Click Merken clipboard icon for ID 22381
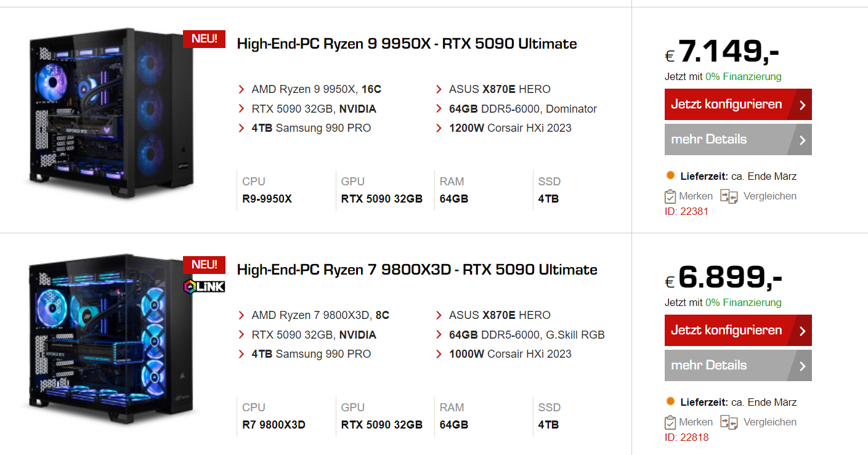The image size is (868, 455). click(671, 196)
